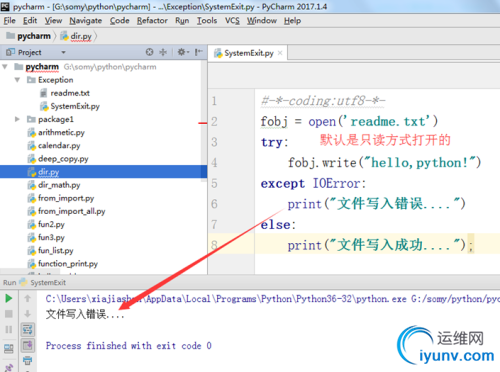This screenshot has width=500, height=372.
Task: Select fun_list.py in project tree
Action: pos(51,251)
